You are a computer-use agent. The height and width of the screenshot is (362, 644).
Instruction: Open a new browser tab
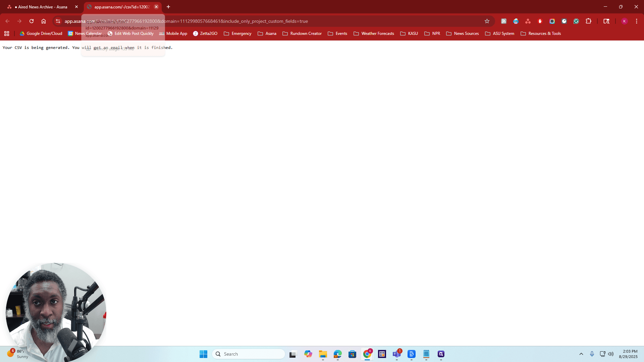coord(168,7)
